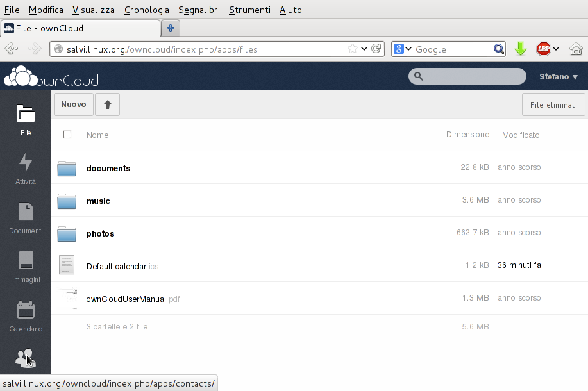Image resolution: width=588 pixels, height=391 pixels.
Task: Expand the Google search engine dropdown
Action: [x=403, y=49]
